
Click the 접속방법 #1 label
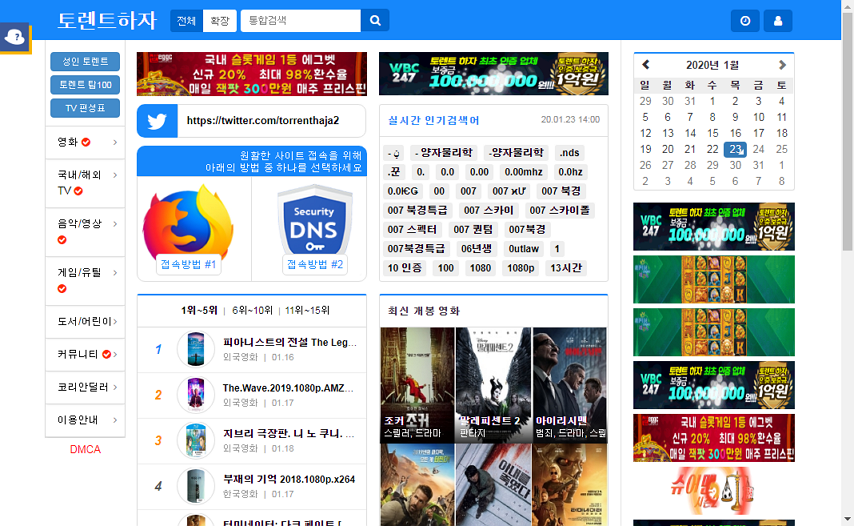pos(188,264)
